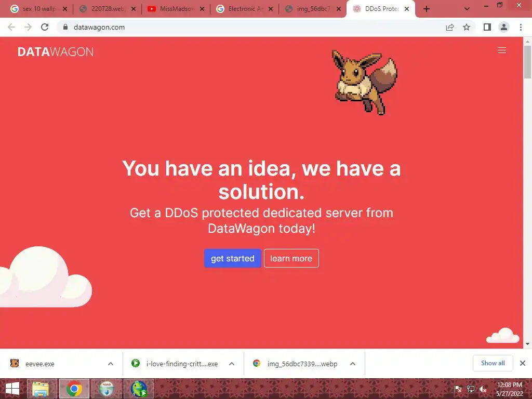
Task: Open the Windows Start button
Action: pyautogui.click(x=12, y=389)
